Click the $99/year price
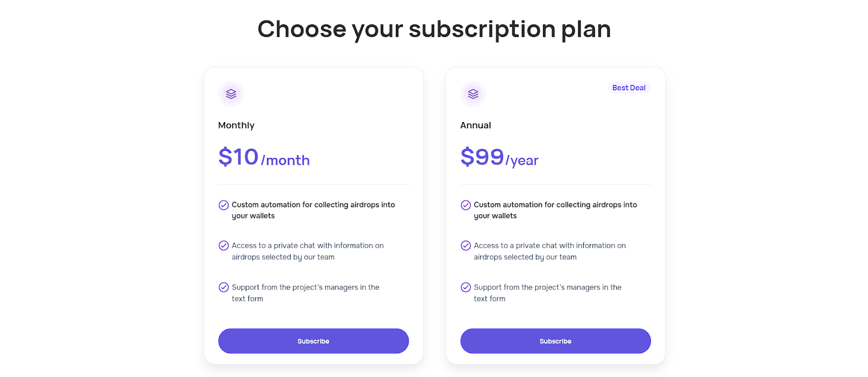The height and width of the screenshot is (377, 868). point(499,158)
